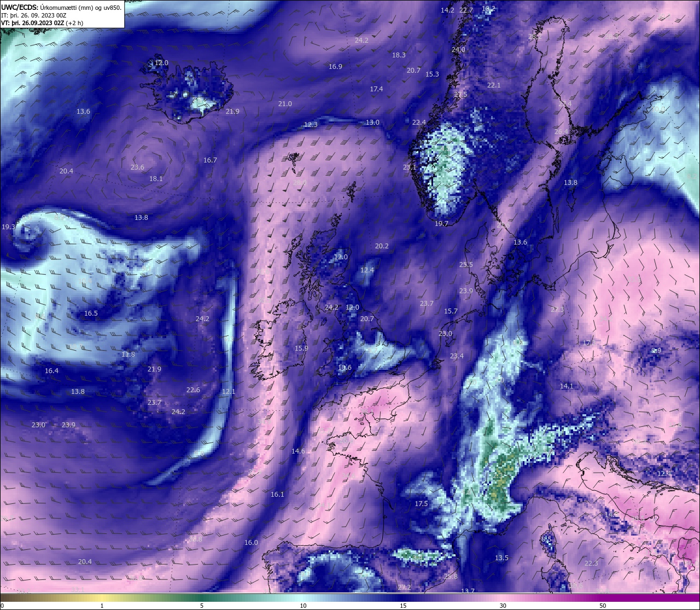Click the 16.1 value label
700x610 pixels.
coord(277,495)
